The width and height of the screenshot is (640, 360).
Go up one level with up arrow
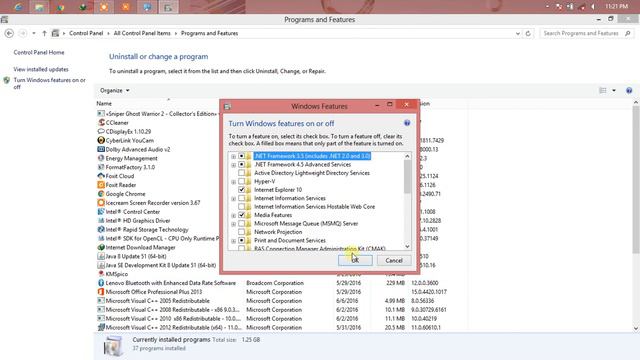click(x=44, y=33)
